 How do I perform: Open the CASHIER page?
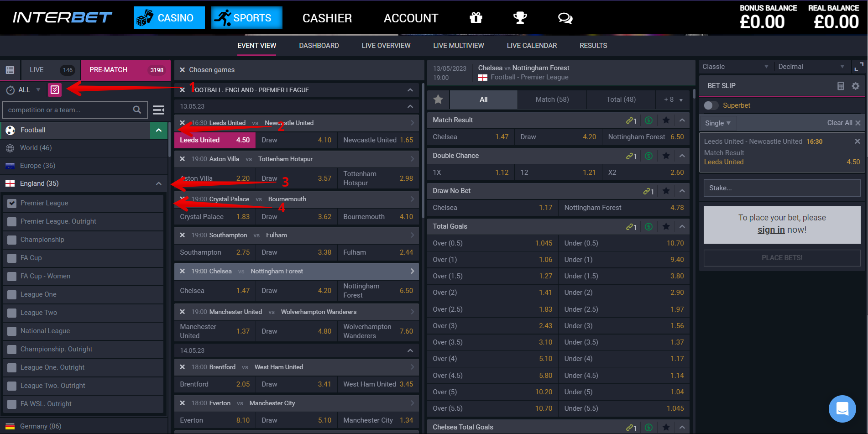(x=327, y=18)
